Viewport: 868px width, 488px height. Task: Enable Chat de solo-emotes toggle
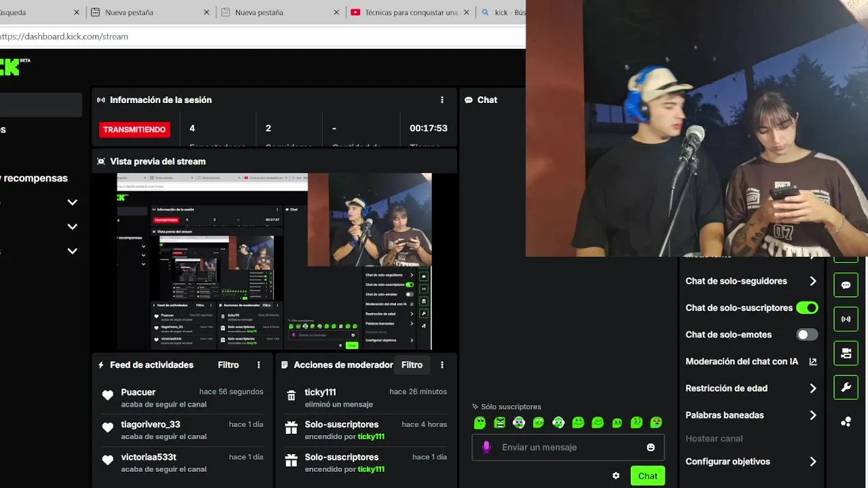tap(807, 334)
